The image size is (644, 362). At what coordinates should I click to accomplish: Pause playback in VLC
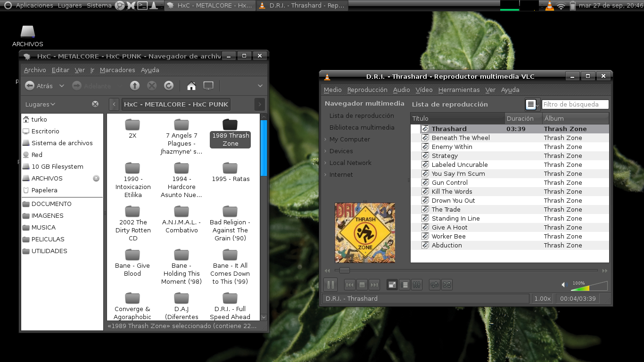point(330,284)
